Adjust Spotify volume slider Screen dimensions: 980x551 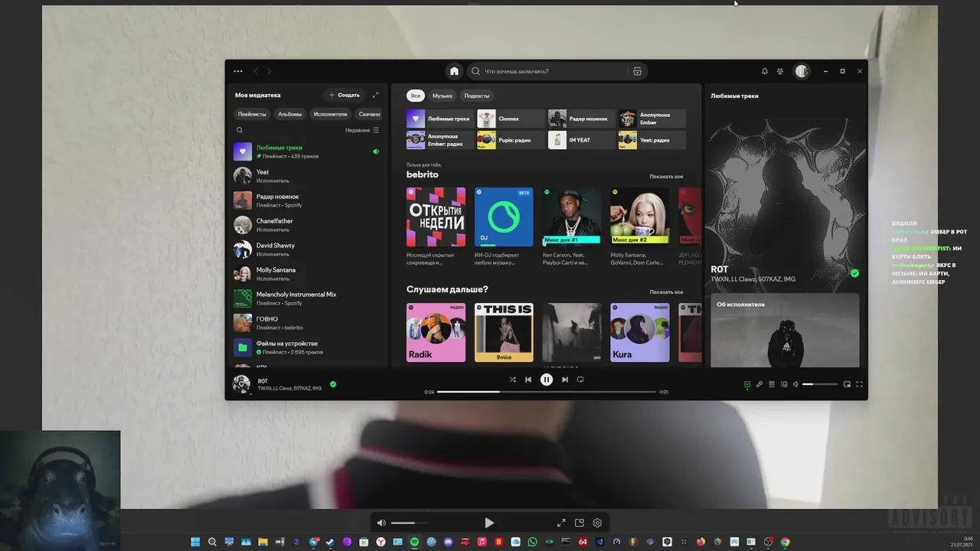819,384
